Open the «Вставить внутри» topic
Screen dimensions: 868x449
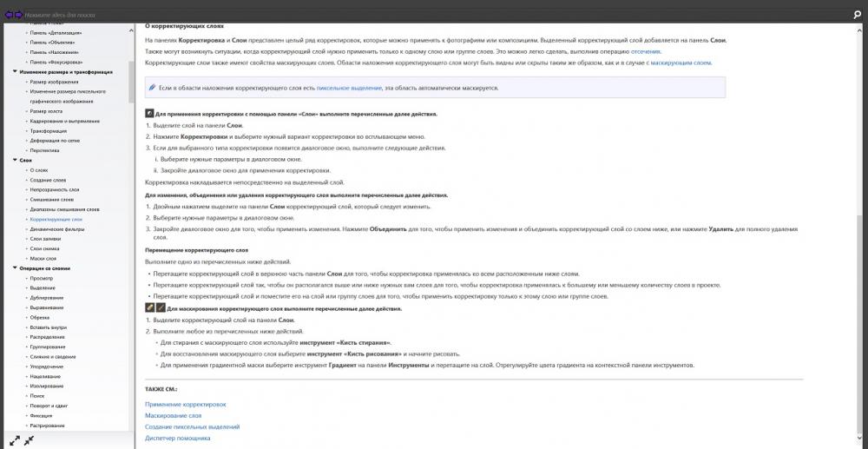point(48,327)
